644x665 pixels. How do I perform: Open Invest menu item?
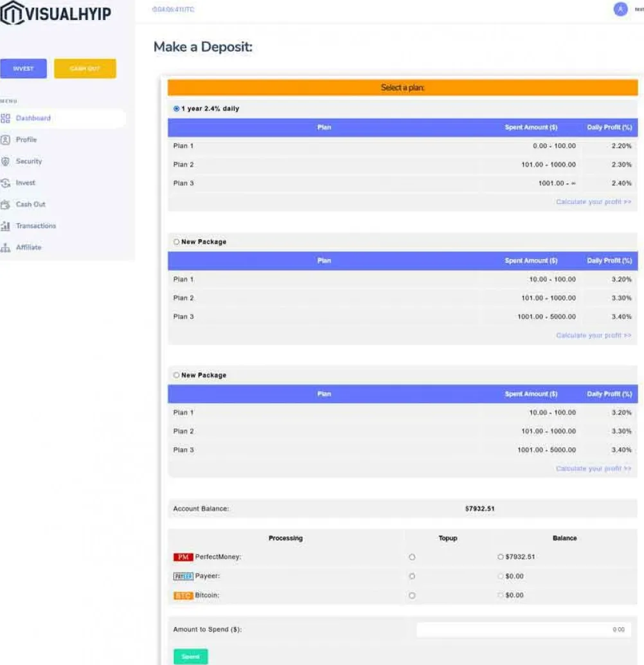pos(26,183)
